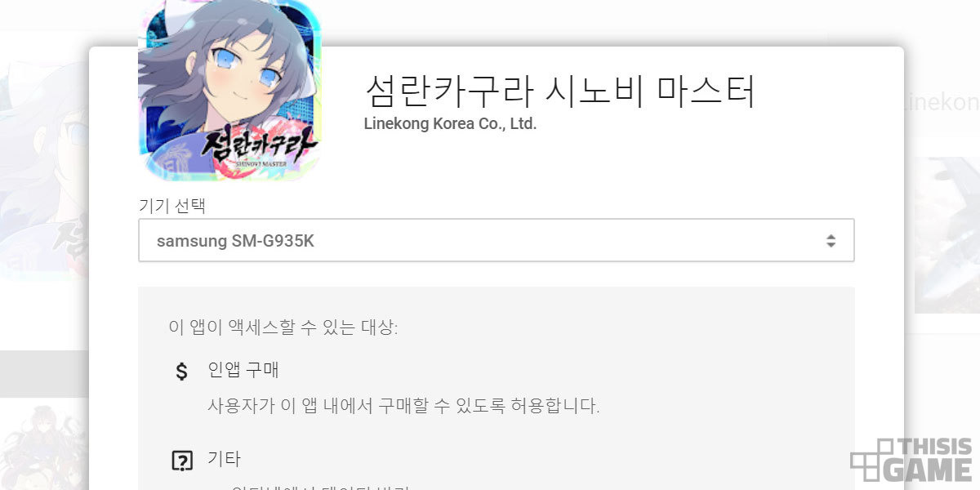The width and height of the screenshot is (980, 490).
Task: Click the THISISGAME watermark logo
Action: click(x=911, y=461)
